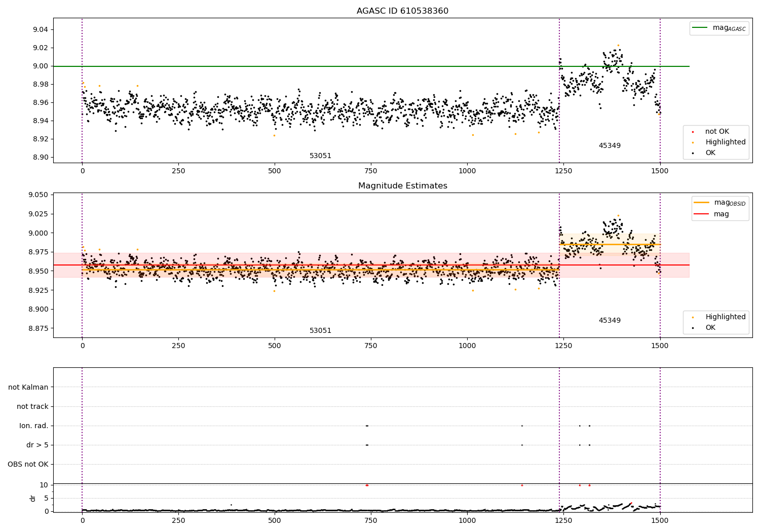The image size is (760, 532).
Task: Click the 1500 x-tick under the bottom plot
Action: 660,521
